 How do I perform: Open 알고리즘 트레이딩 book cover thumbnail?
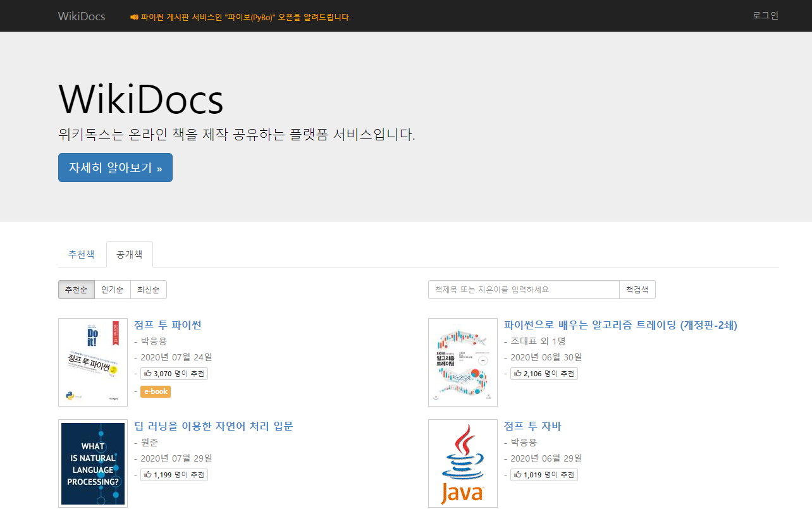463,362
